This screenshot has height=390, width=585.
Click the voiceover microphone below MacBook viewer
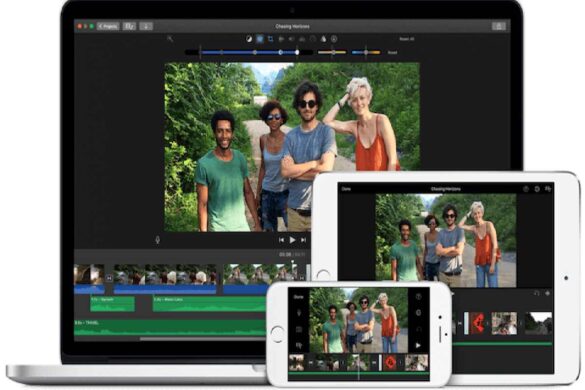click(x=157, y=240)
